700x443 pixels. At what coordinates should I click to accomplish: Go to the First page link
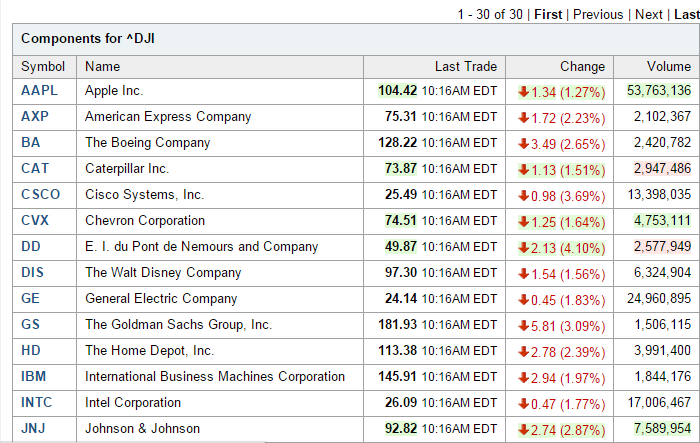(x=548, y=14)
